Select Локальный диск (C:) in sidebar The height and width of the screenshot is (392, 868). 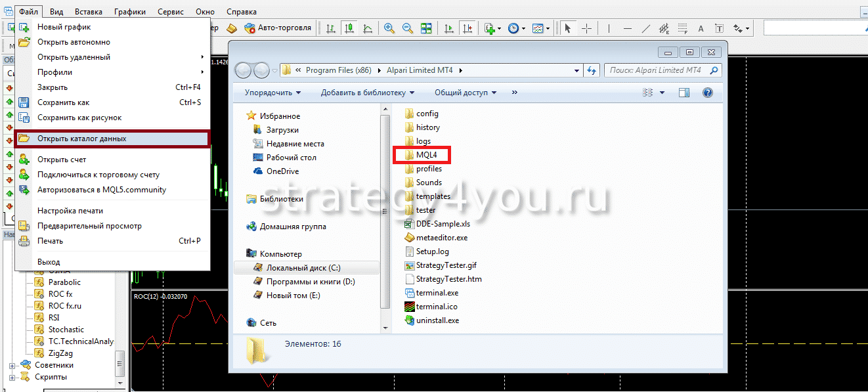[303, 268]
